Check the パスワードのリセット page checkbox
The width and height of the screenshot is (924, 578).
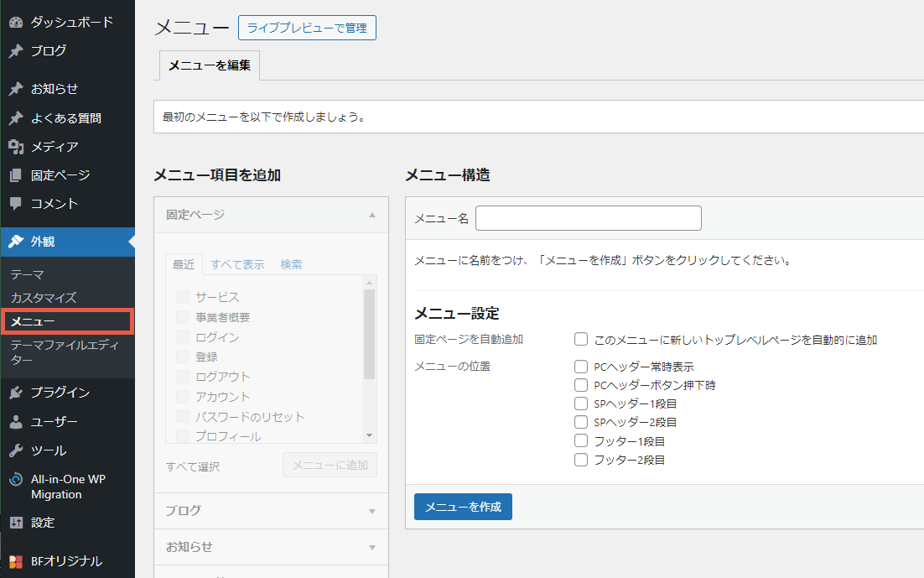[183, 416]
